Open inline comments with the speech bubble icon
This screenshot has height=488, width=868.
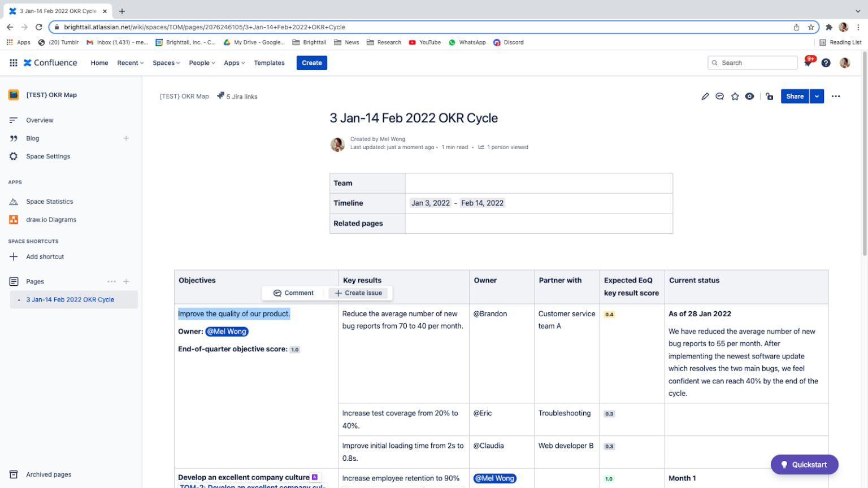(x=719, y=96)
